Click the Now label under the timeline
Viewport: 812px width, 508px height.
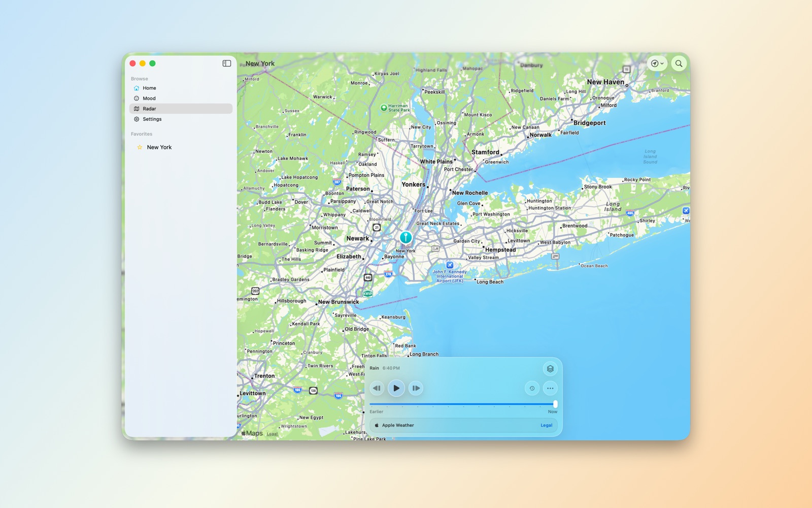553,411
